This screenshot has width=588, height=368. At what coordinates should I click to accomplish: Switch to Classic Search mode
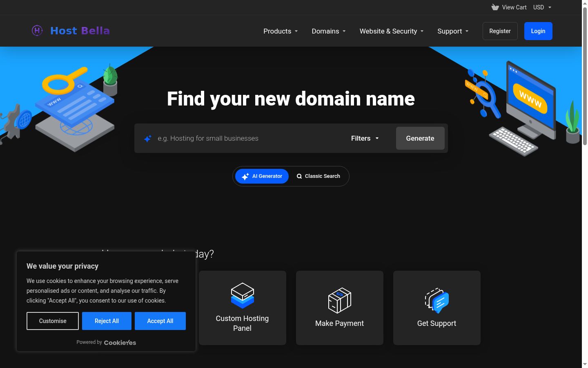[318, 176]
